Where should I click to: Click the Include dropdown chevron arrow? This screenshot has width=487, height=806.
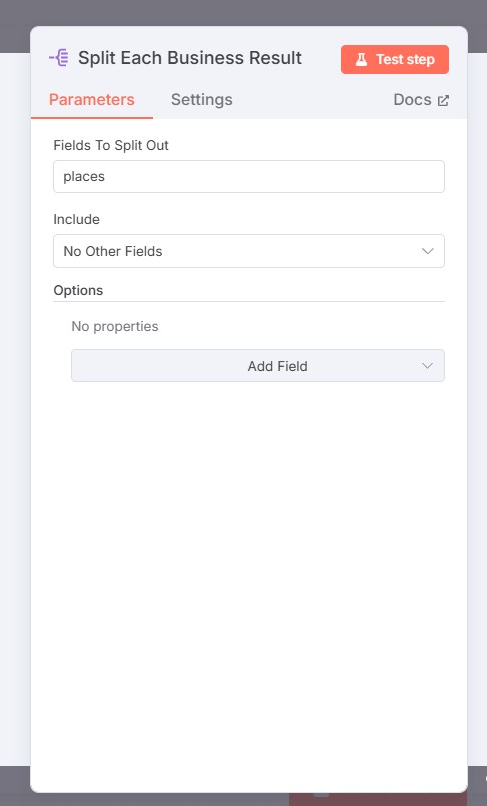pos(427,251)
